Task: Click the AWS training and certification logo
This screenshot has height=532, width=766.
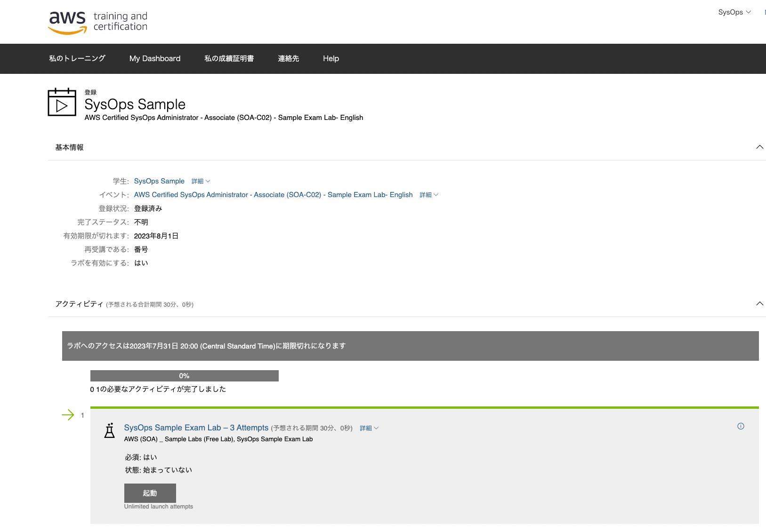Action: coord(97,22)
